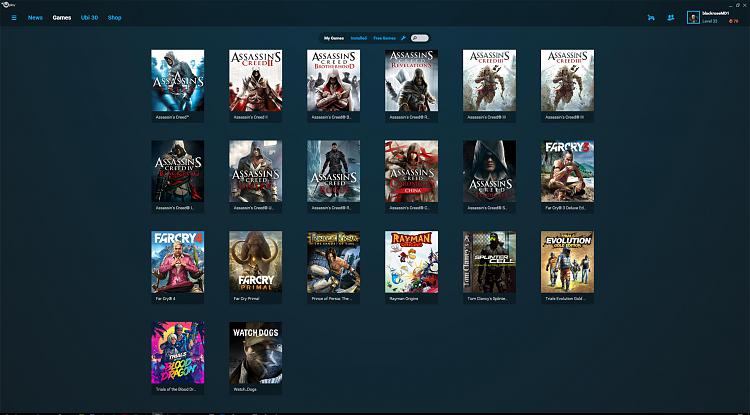Open the Far Cry 3 Deluxe cover

pos(567,171)
